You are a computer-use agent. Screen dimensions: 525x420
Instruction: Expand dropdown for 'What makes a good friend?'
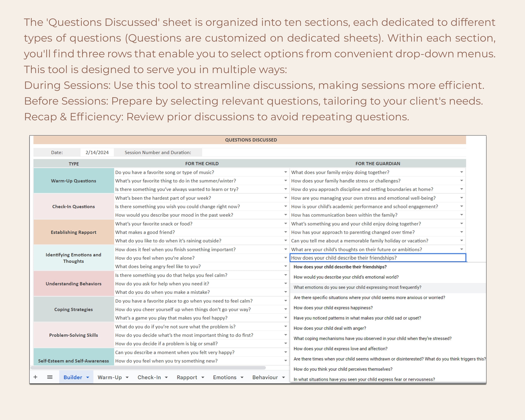click(286, 232)
